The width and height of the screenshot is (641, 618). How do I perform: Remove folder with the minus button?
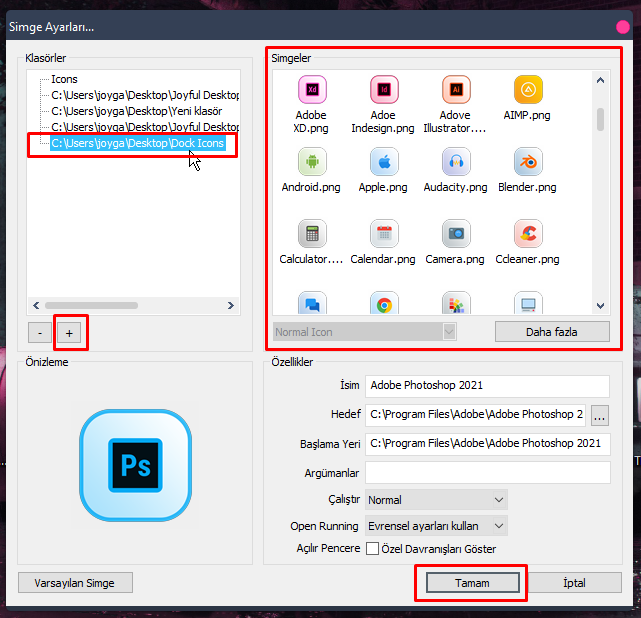pyautogui.click(x=40, y=333)
